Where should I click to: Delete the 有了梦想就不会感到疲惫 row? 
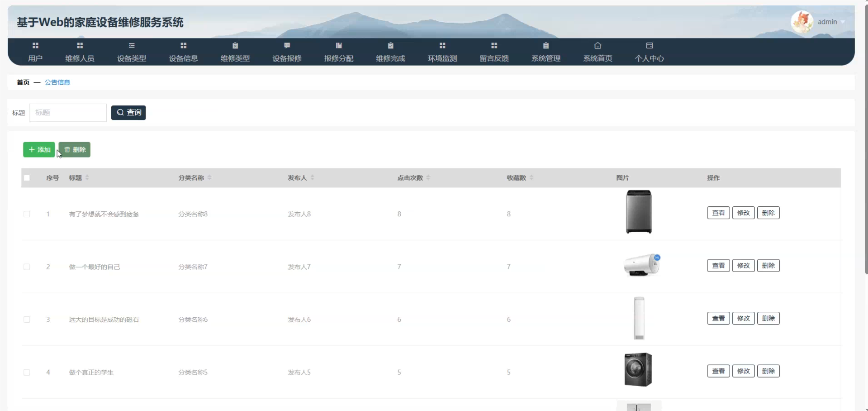768,213
